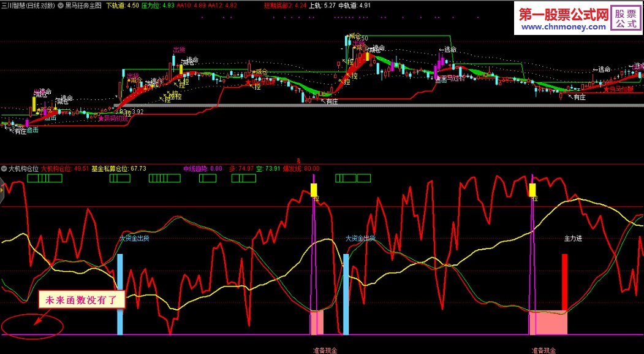Click the ★黑马初现 signal on main chart
This screenshot has width=644, height=354.
(x=113, y=118)
